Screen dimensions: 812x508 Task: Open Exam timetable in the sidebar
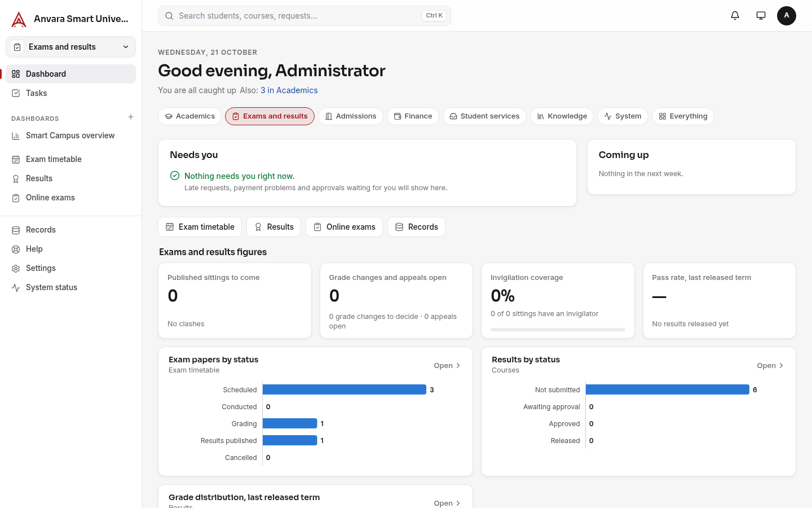tap(70, 159)
